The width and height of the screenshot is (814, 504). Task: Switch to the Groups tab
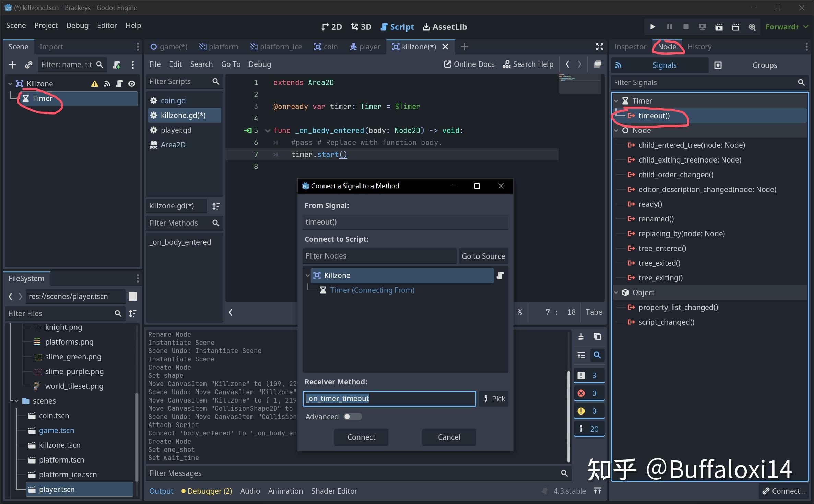coord(765,65)
